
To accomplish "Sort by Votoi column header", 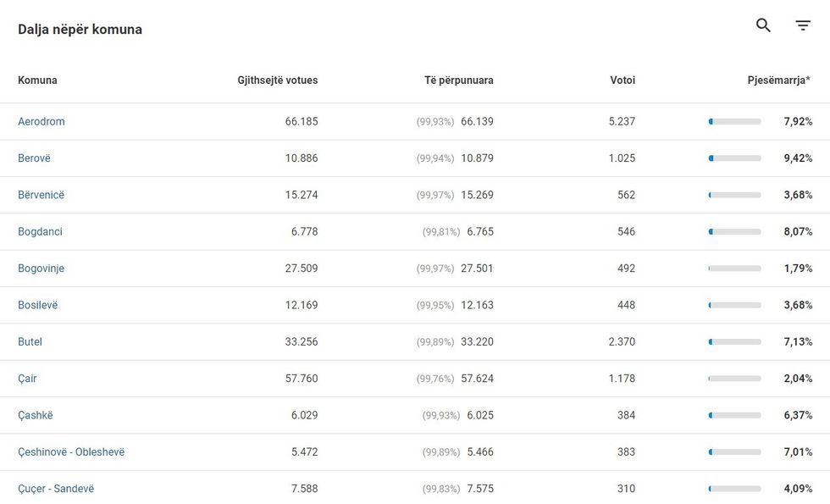I will tap(622, 80).
